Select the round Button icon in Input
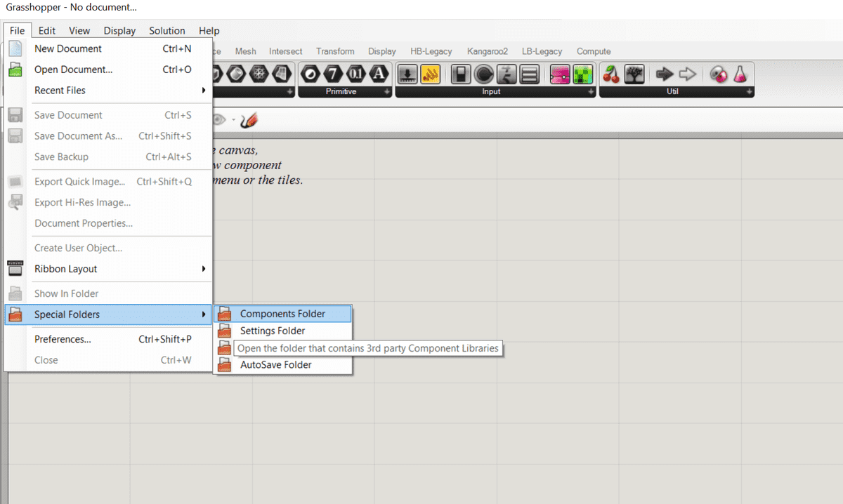843x504 pixels. coord(483,74)
